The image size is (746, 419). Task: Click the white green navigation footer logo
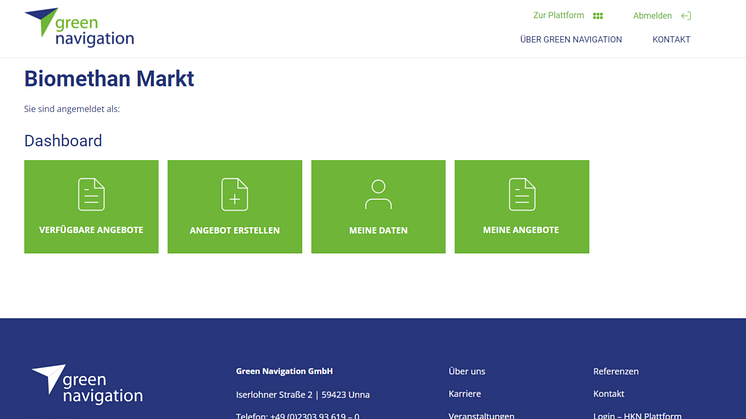[88, 385]
